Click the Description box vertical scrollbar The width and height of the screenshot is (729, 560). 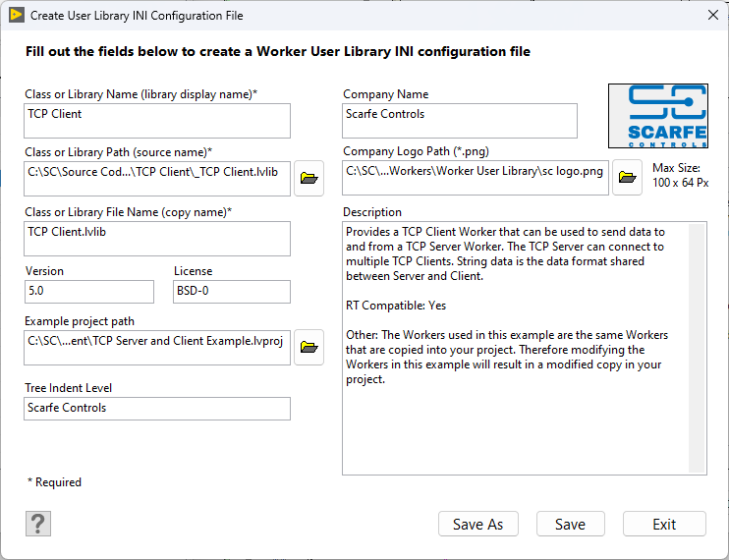(697, 348)
